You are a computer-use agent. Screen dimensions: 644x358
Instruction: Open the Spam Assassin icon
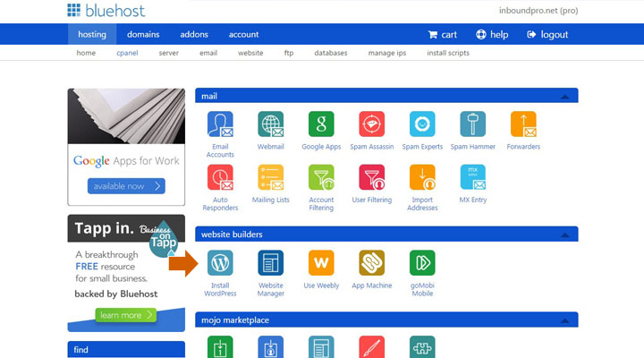coord(372,124)
